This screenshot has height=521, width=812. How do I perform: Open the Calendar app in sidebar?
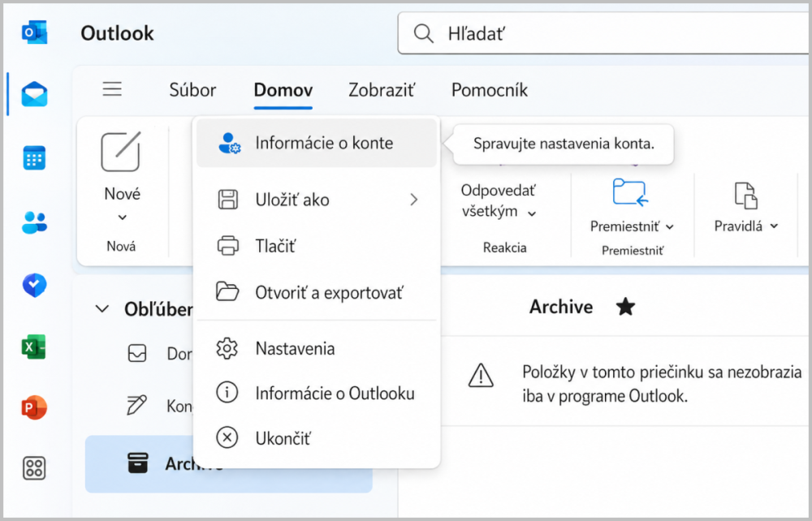[x=34, y=157]
